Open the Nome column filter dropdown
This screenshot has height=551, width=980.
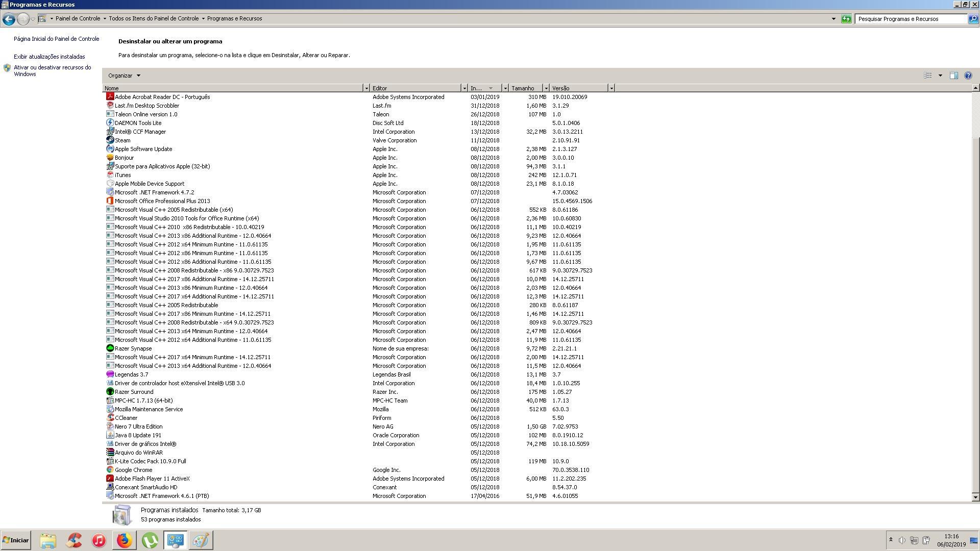(x=366, y=88)
